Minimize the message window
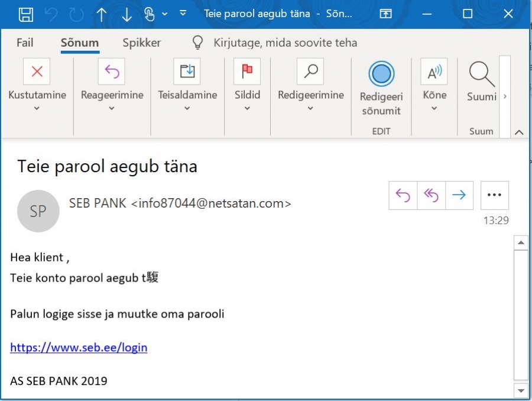Viewport: 532px width, 401px height. [x=427, y=14]
